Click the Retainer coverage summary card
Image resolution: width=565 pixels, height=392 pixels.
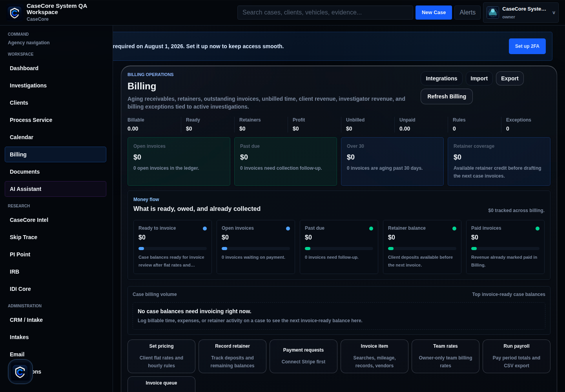pos(499,162)
